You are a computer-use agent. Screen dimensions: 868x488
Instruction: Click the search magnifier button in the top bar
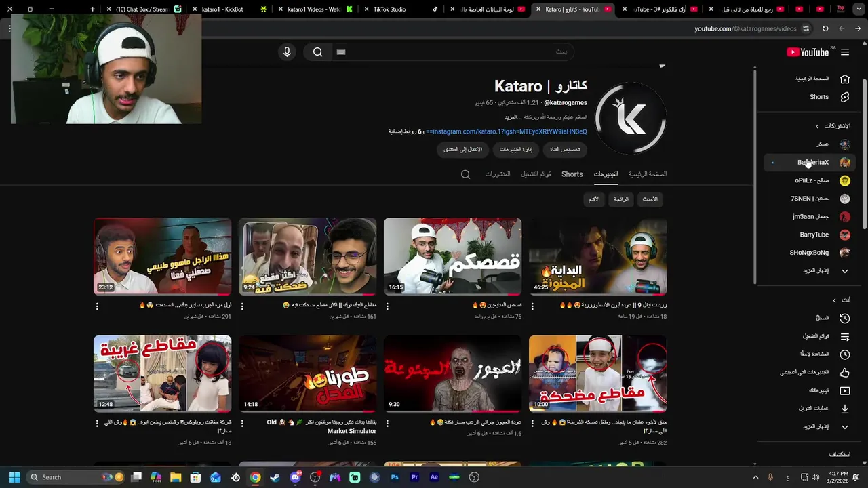[317, 52]
